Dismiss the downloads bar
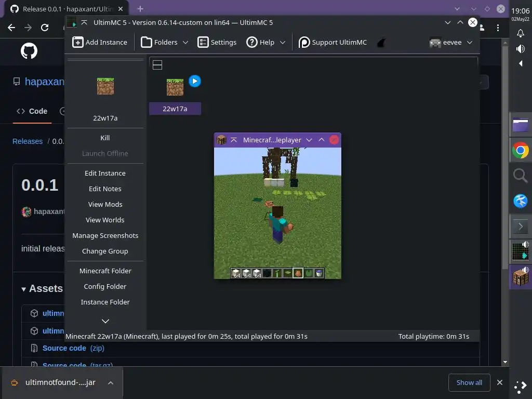The height and width of the screenshot is (399, 532). (500, 383)
